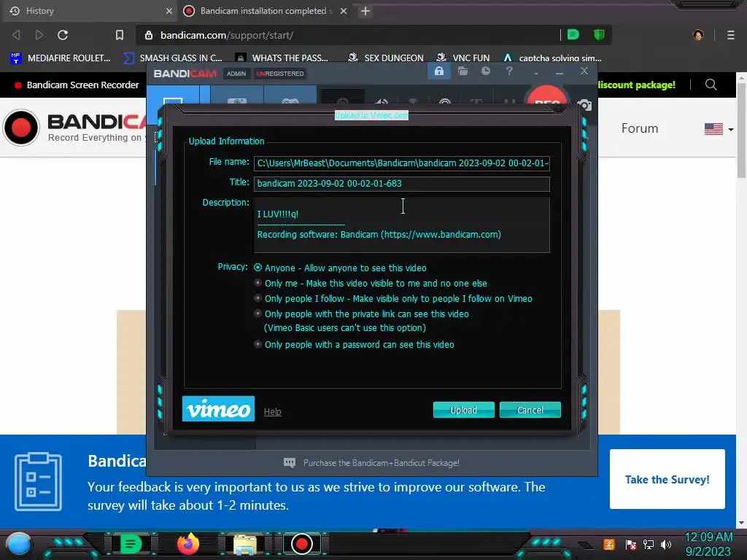The image size is (747, 560).
Task: Click the File name field
Action: 402,163
